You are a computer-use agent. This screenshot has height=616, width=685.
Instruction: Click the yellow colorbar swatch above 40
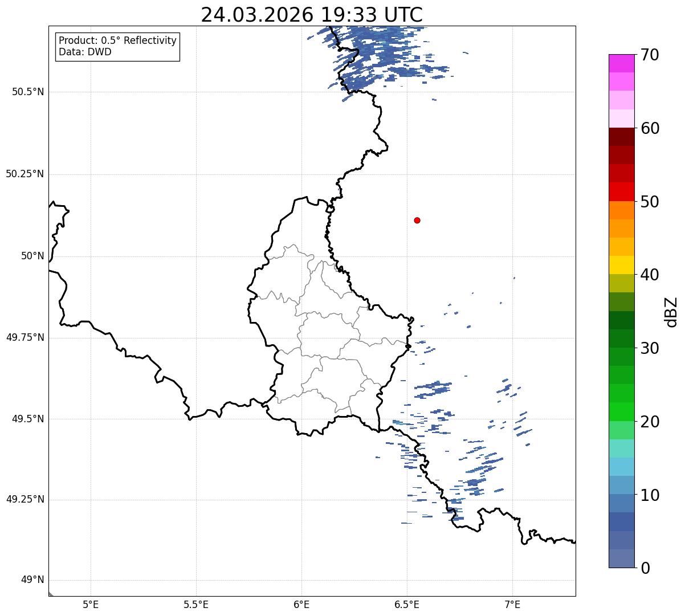tap(622, 265)
